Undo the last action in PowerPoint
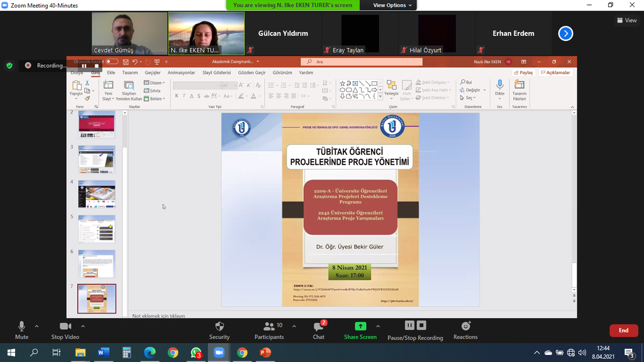Screen dimensions: 644x362 135,62
